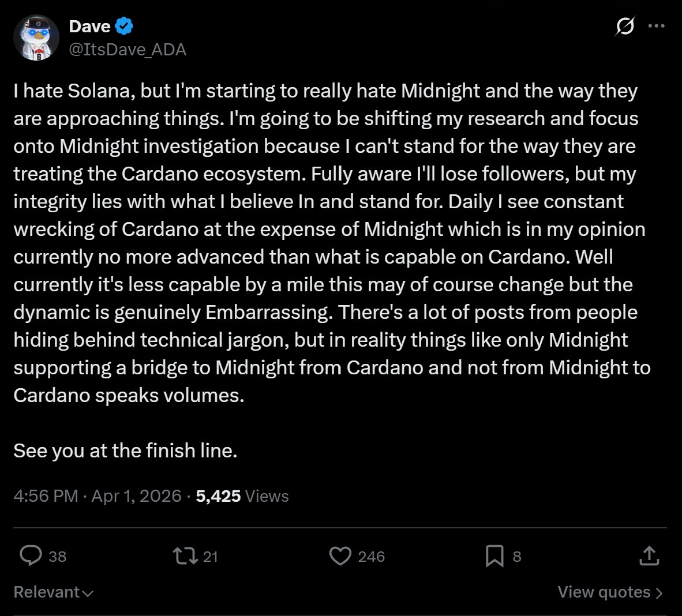Screen dimensions: 682x616
Task: Click the 246 likes count
Action: coord(371,556)
